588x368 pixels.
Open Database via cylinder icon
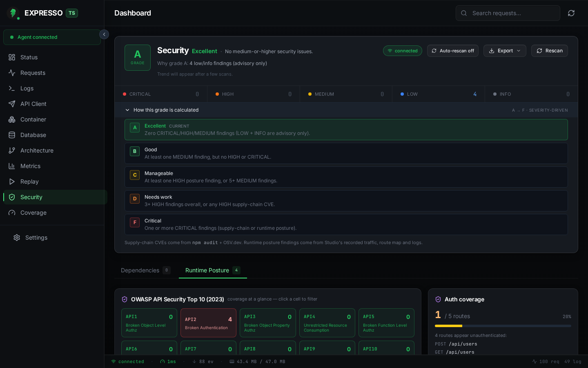12,135
